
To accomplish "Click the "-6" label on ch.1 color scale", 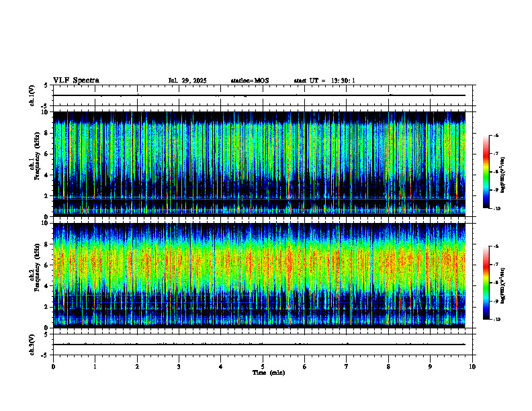I will point(496,135).
